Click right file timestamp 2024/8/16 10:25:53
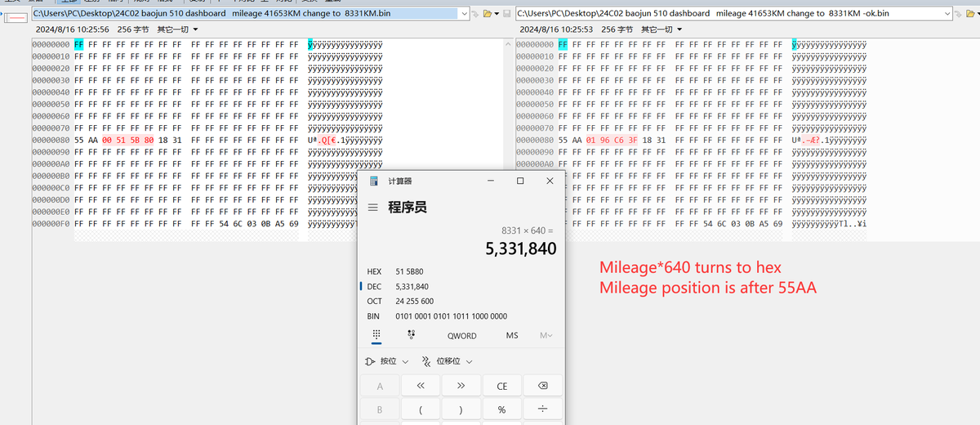This screenshot has width=980, height=425. [555, 29]
